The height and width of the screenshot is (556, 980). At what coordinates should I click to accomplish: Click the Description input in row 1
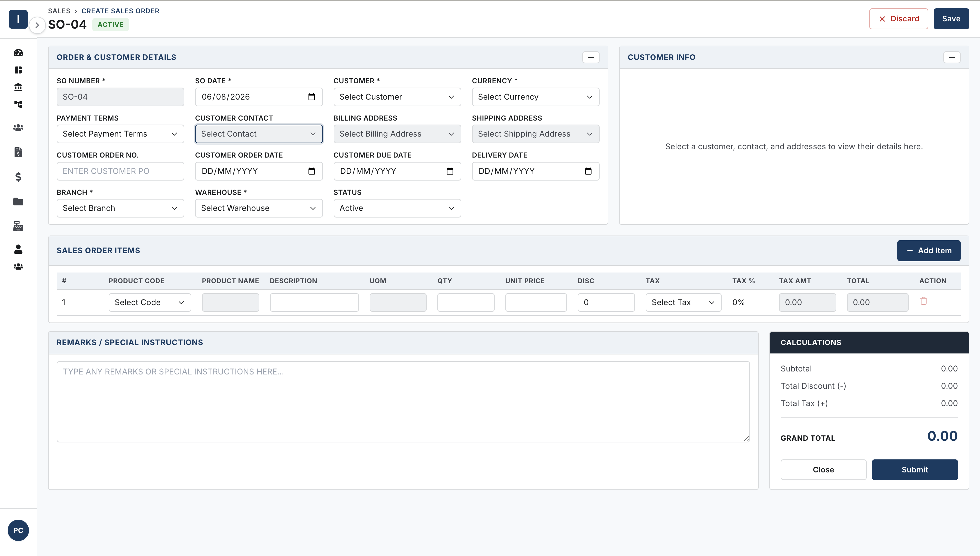[x=314, y=302]
